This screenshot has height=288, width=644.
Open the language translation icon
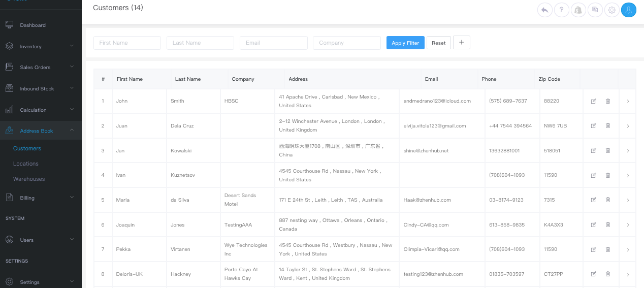coord(595,10)
